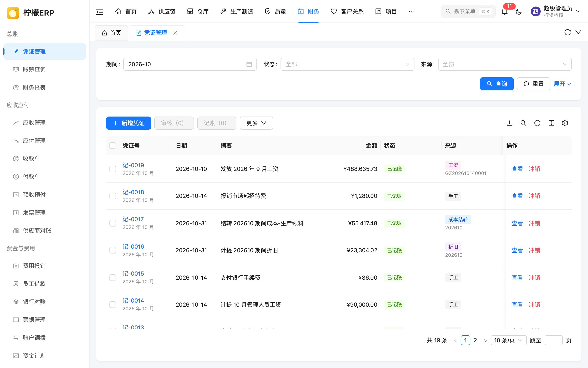Check the row 记-0019 checkbox
Screen dimensions: 588x368
(x=113, y=169)
